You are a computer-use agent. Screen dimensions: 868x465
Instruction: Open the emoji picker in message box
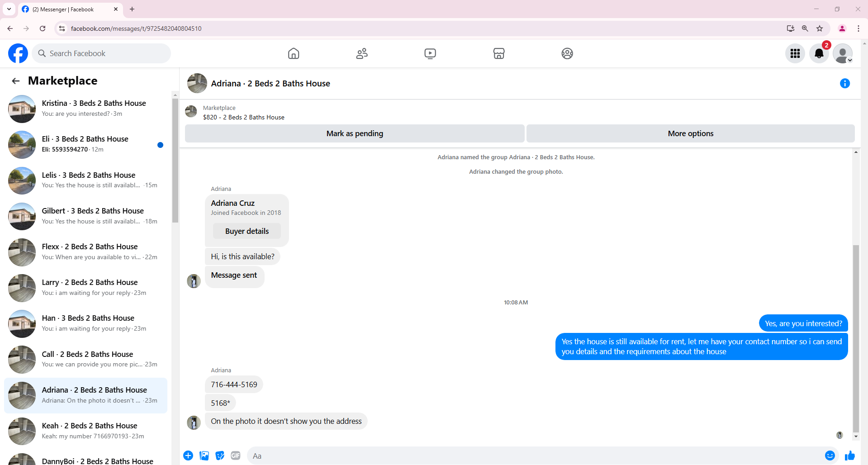(x=830, y=456)
